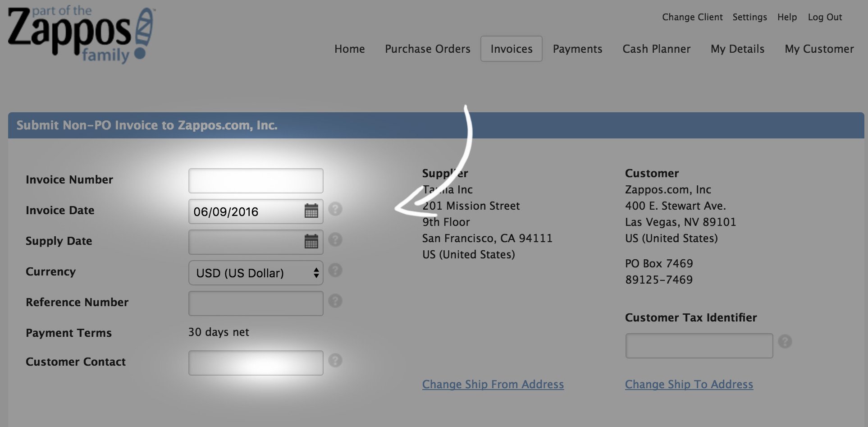Switch to the Payments tab

pyautogui.click(x=578, y=49)
